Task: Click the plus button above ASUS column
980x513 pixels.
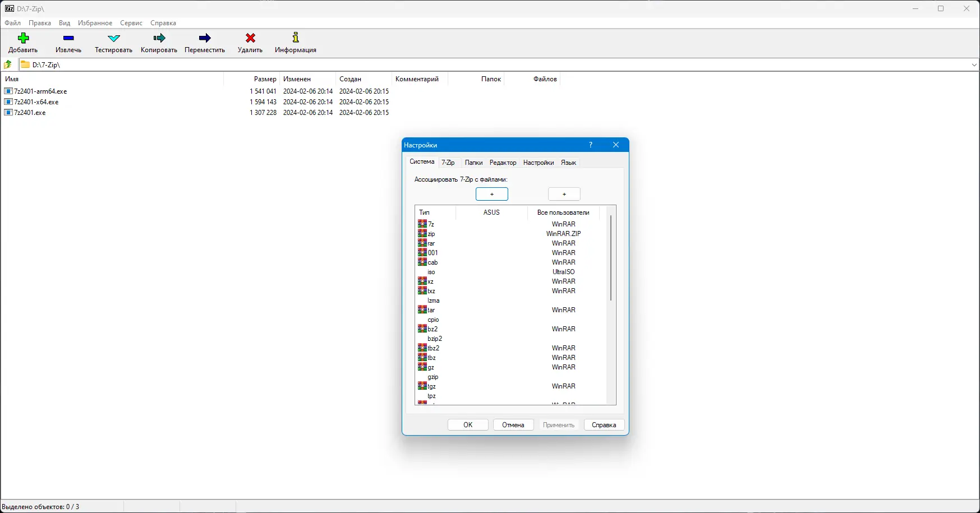Action: point(492,194)
